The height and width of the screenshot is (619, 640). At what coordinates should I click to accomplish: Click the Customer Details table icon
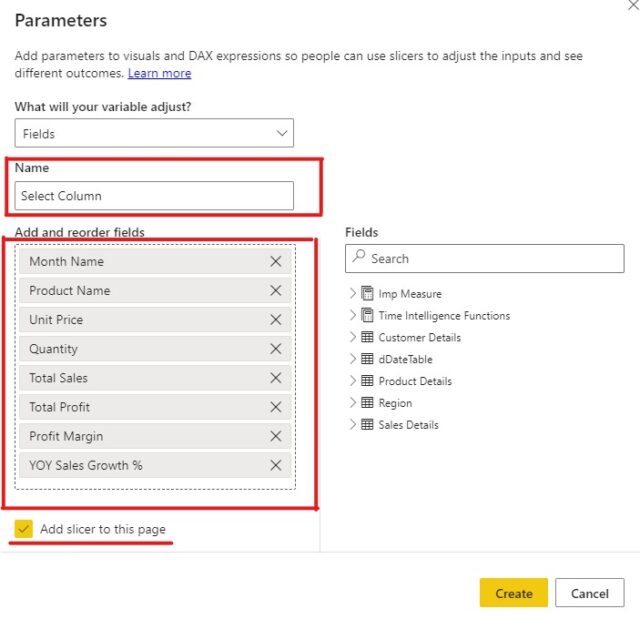(x=367, y=337)
